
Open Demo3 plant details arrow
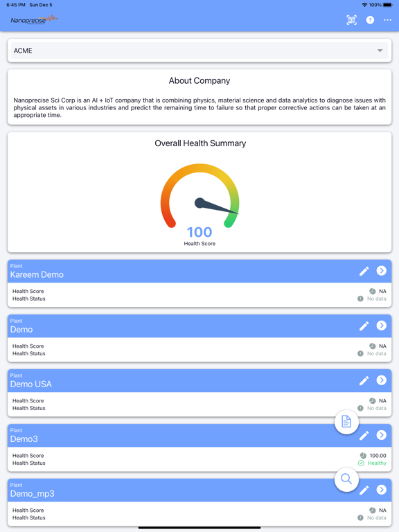pos(382,435)
